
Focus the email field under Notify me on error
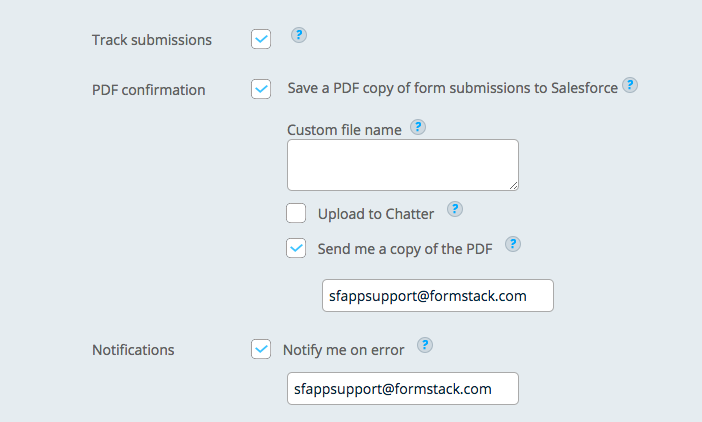(x=402, y=388)
